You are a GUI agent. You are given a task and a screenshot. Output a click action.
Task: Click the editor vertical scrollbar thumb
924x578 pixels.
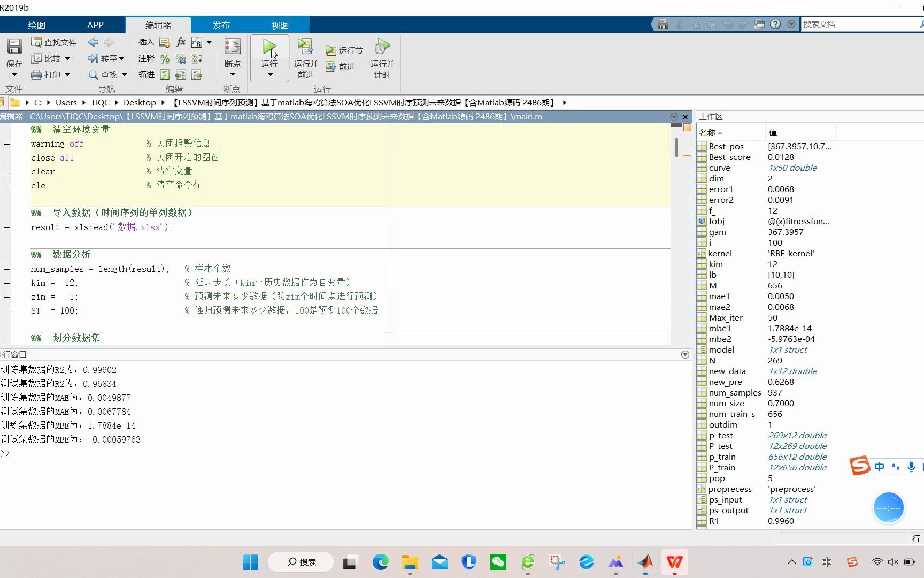[x=676, y=147]
